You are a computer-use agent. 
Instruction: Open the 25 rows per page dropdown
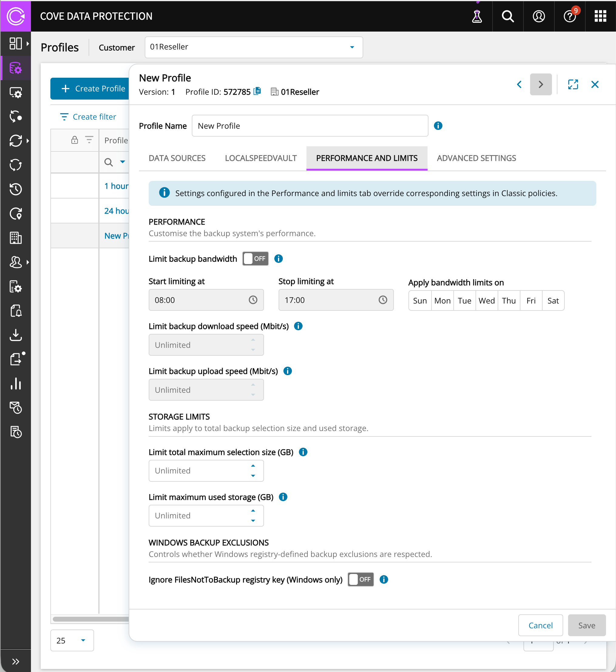click(72, 640)
